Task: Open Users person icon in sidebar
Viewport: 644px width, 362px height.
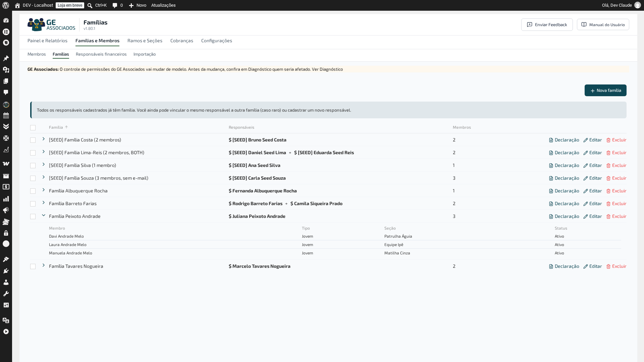Action: click(x=6, y=282)
